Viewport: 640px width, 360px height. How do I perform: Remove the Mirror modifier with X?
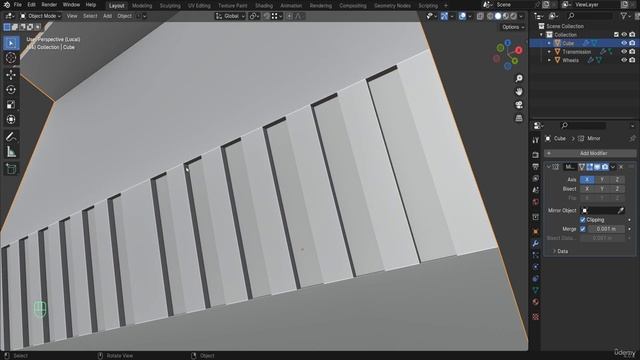pos(621,167)
